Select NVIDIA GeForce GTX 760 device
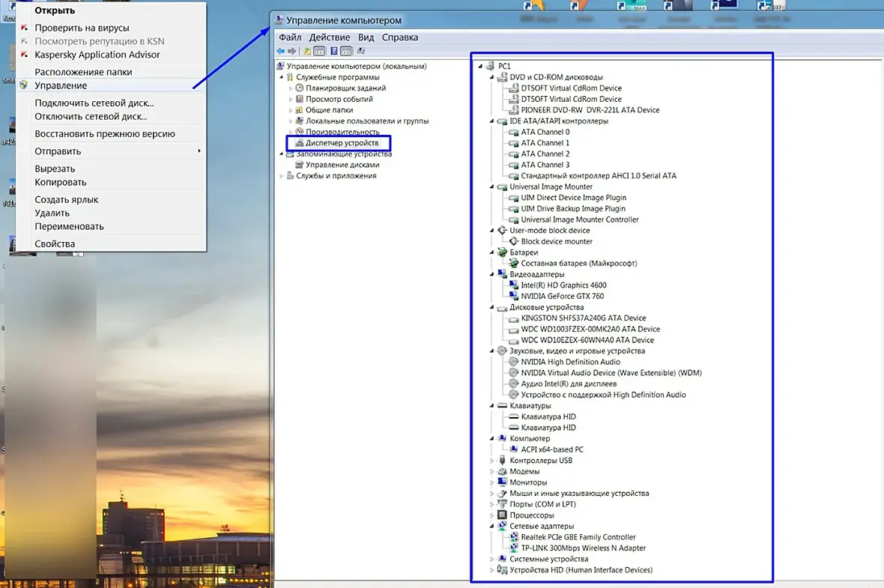 pyautogui.click(x=562, y=296)
